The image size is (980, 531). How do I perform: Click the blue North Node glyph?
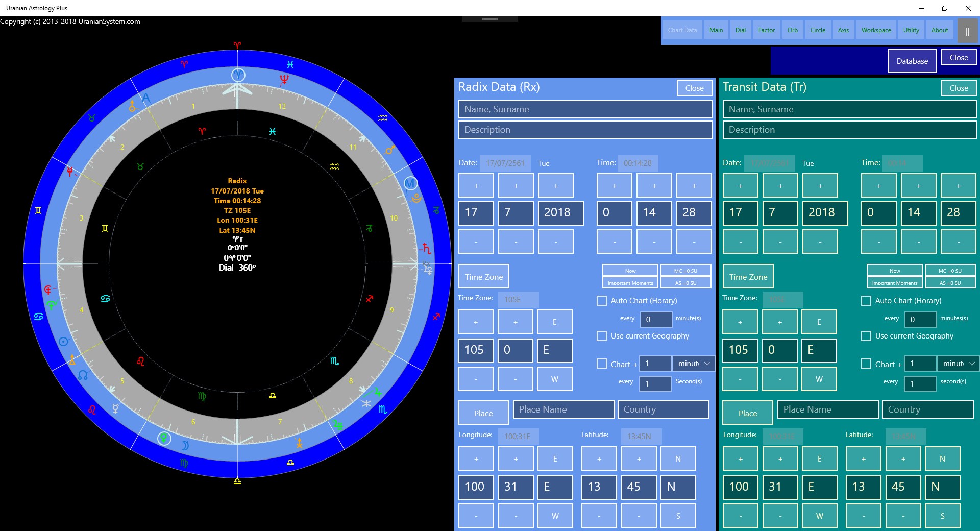(x=83, y=375)
